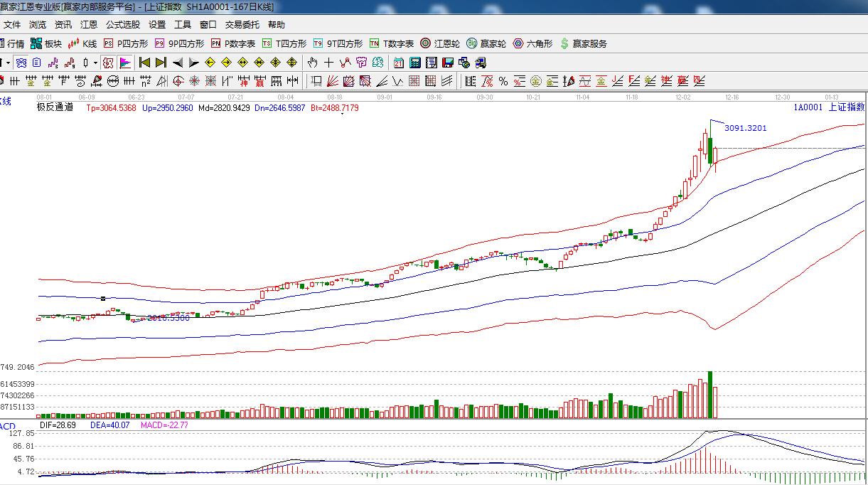Image resolution: width=868 pixels, height=485 pixels.
Task: Open the 交易委托 menu
Action: [242, 24]
